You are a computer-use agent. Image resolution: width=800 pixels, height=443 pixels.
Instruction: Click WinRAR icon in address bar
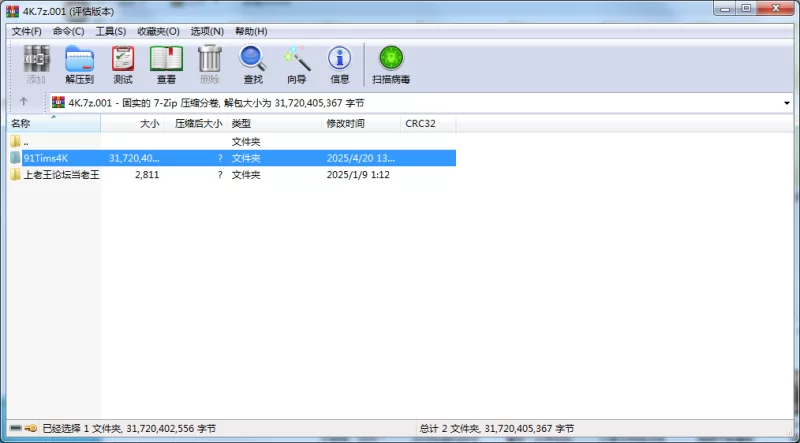pyautogui.click(x=58, y=103)
